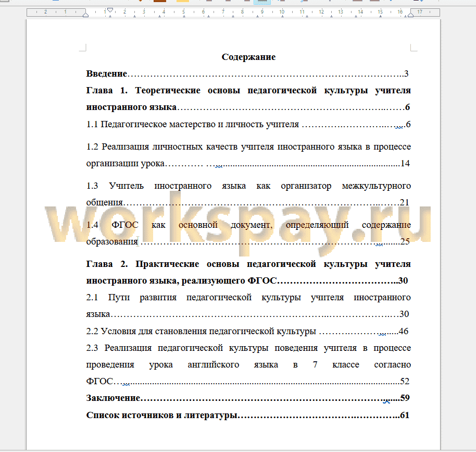Click the word "Заключение"

(113, 398)
